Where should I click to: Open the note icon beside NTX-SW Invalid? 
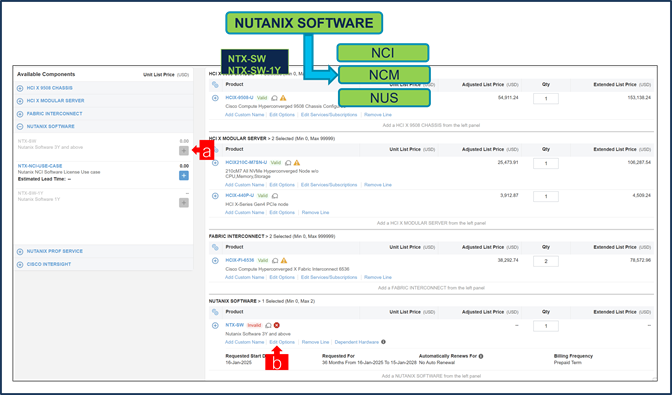(268, 325)
